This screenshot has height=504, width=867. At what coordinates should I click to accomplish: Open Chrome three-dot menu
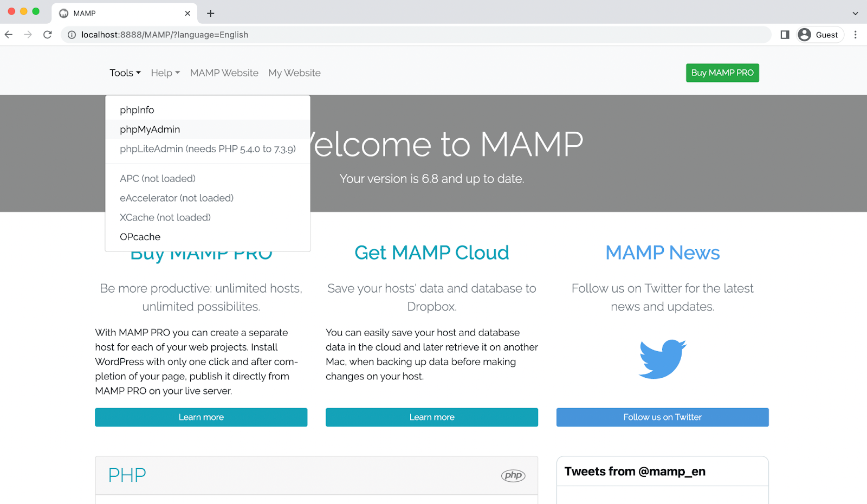(x=856, y=35)
